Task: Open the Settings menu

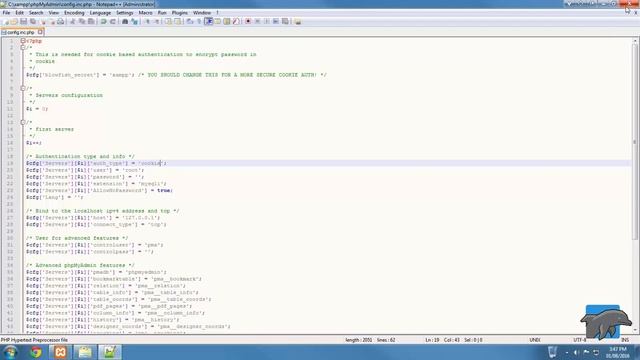Action: click(124, 13)
